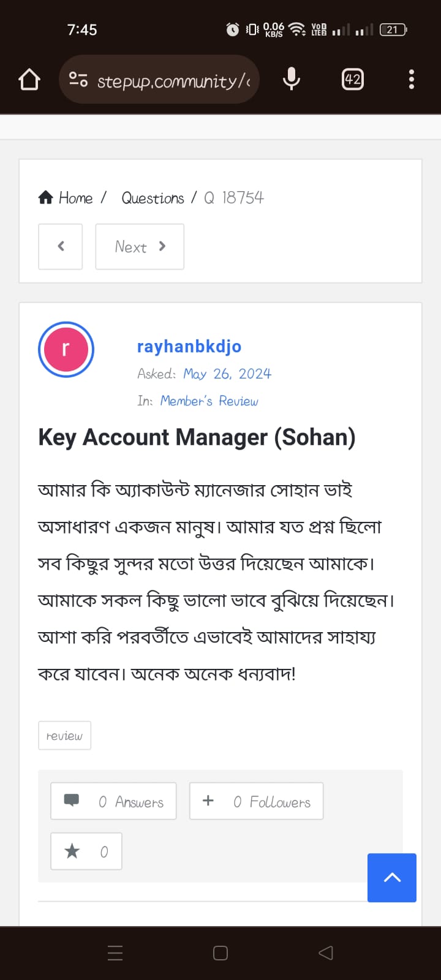441x980 pixels.
Task: Tap the browser home icon
Action: (x=29, y=80)
